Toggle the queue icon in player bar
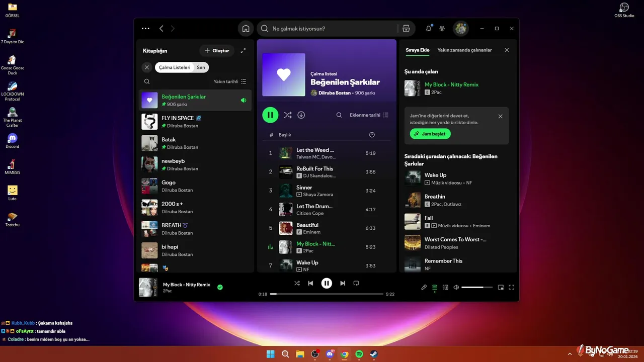The width and height of the screenshot is (644, 362). click(x=435, y=288)
